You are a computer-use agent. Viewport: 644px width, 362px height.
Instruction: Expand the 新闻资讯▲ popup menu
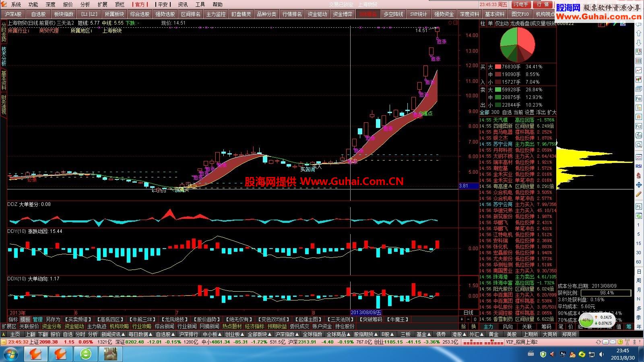pos(114,334)
